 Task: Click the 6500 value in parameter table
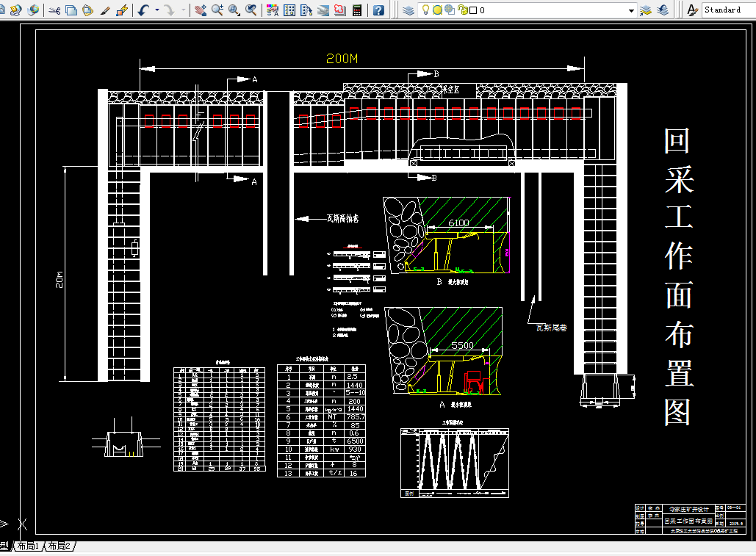[x=355, y=441]
